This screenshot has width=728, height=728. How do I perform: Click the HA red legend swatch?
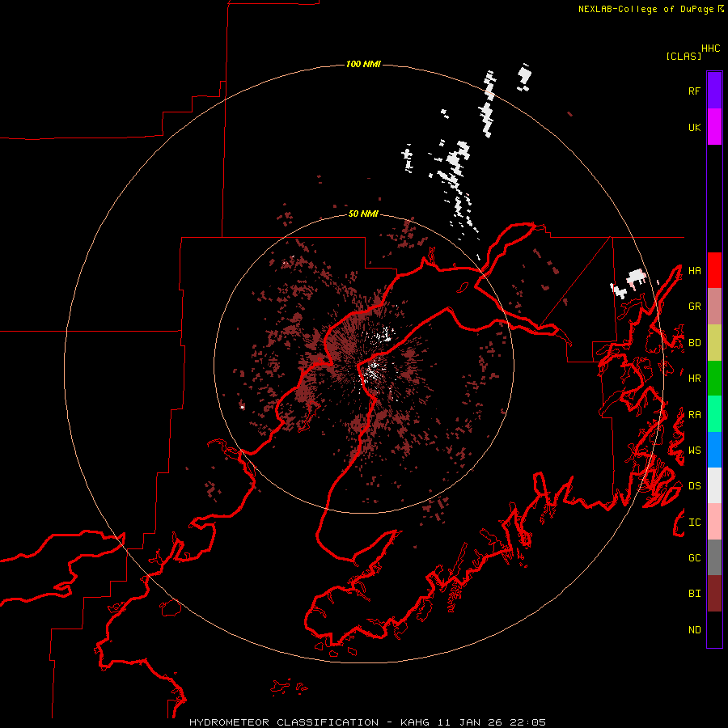tap(714, 270)
